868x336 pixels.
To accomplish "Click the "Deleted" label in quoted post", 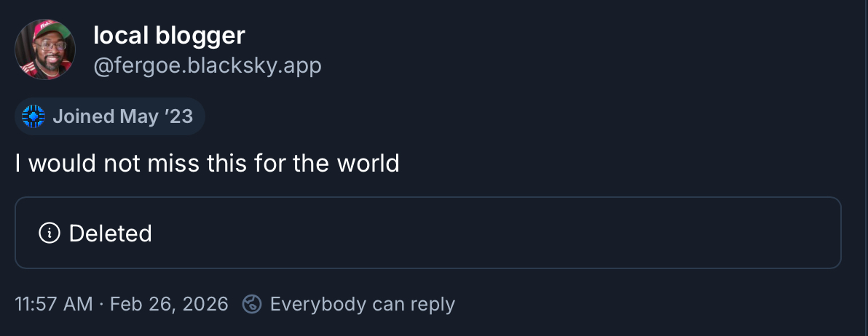I will (110, 233).
